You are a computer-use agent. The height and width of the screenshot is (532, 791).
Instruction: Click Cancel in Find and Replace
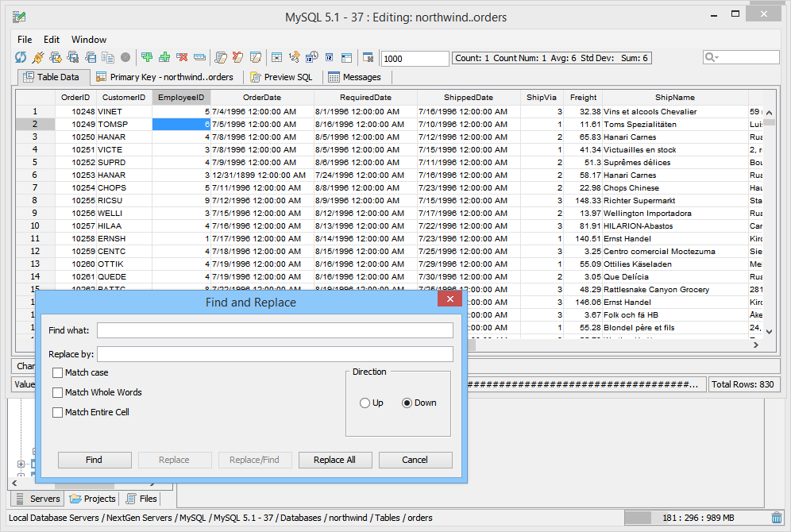[x=415, y=460]
